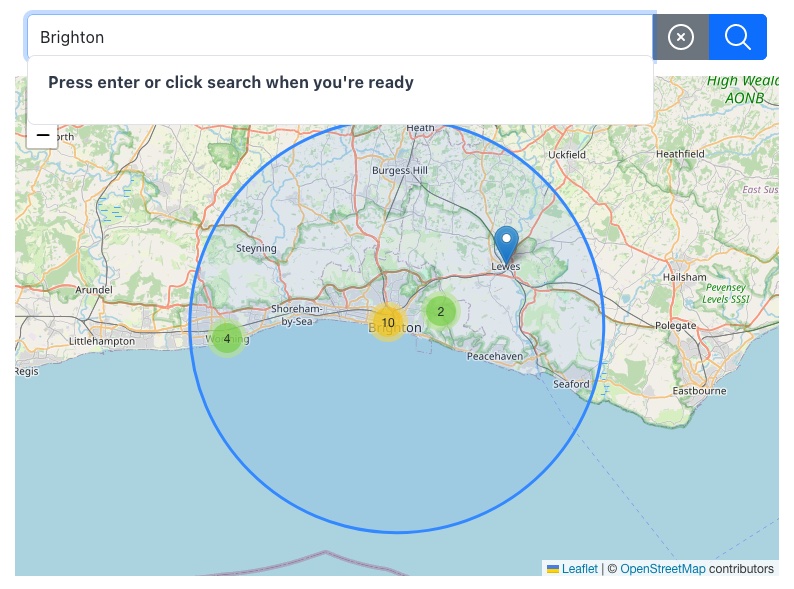Click the 'Press enter or click search' hint
The image size is (794, 589).
(x=231, y=82)
